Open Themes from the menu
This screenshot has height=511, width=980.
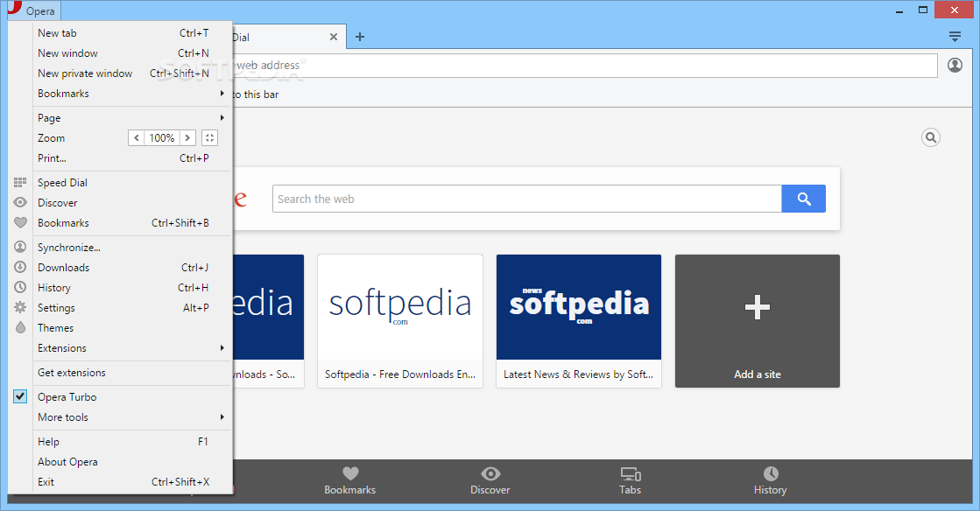coord(132,328)
